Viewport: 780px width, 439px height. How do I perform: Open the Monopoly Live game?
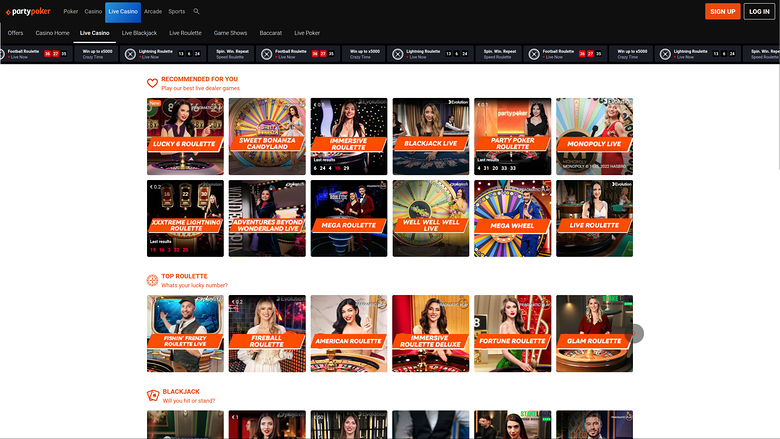tap(594, 136)
